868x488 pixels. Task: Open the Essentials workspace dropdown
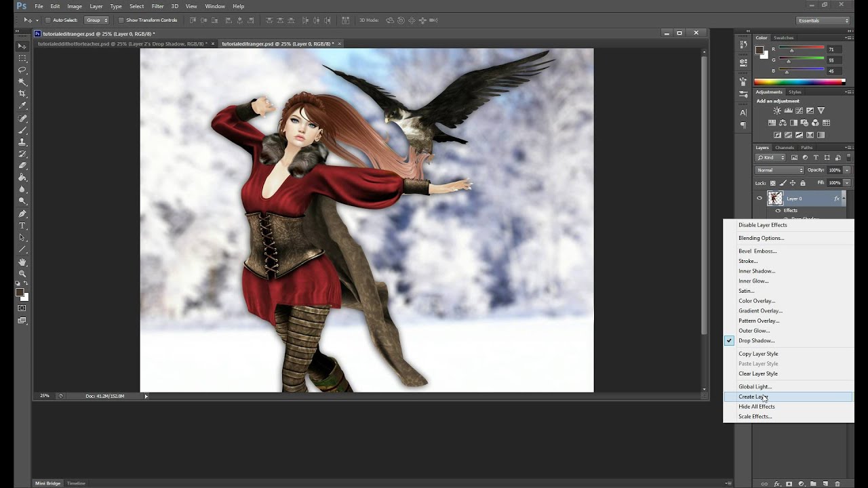tap(823, 20)
